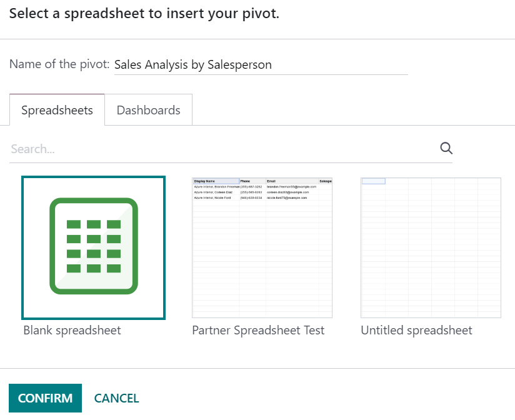
Task: Edit the pivot name Sales Analysis by Salesperson
Action: [261, 64]
